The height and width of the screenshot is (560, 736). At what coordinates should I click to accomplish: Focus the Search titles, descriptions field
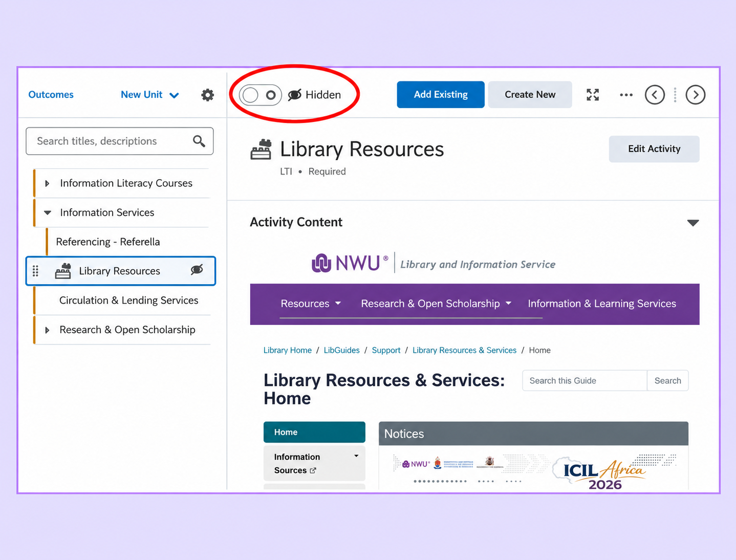point(120,141)
